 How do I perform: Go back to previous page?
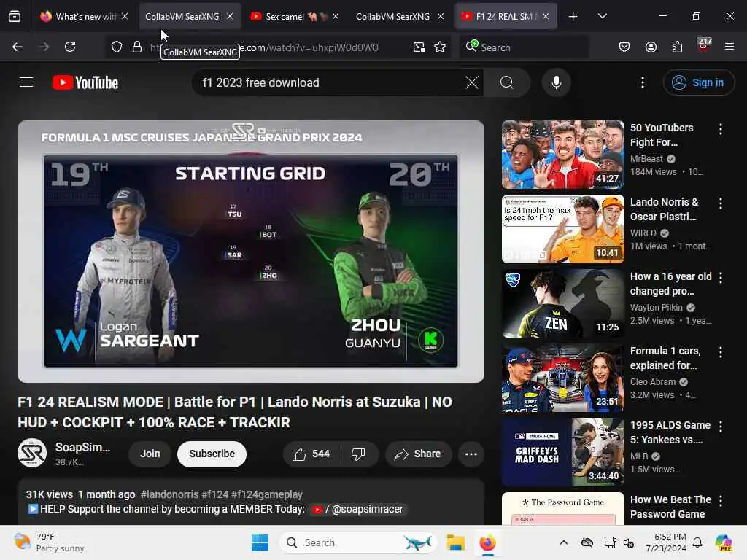(18, 47)
